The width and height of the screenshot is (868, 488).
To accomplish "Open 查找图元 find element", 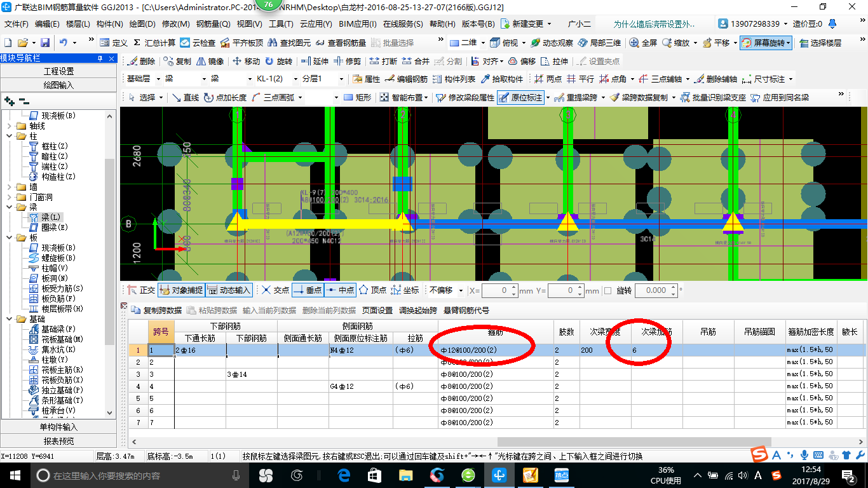I will click(289, 43).
